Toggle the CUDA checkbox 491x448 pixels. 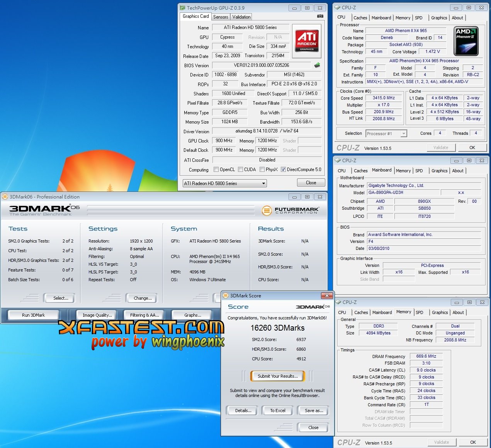coord(241,170)
